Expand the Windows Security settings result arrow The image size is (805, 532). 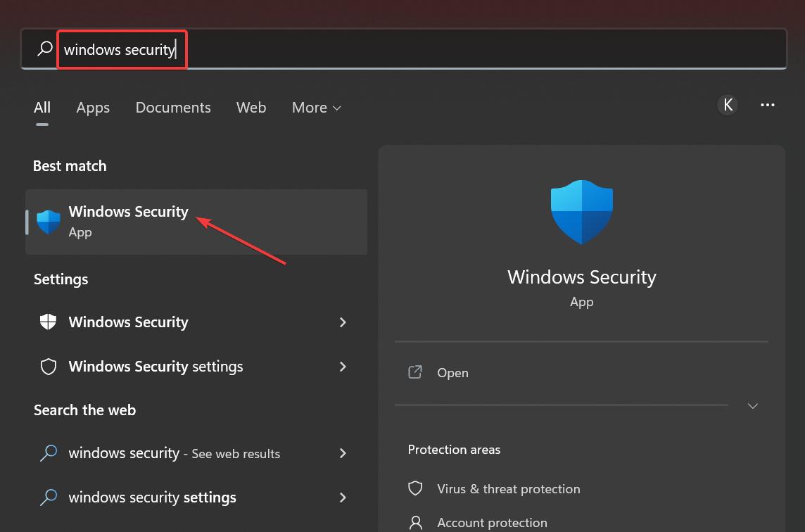343,367
